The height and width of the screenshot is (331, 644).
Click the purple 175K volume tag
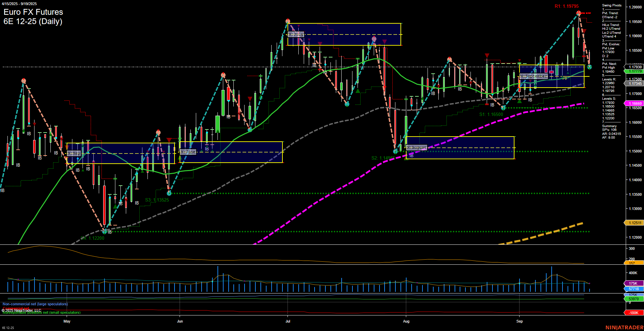633,283
